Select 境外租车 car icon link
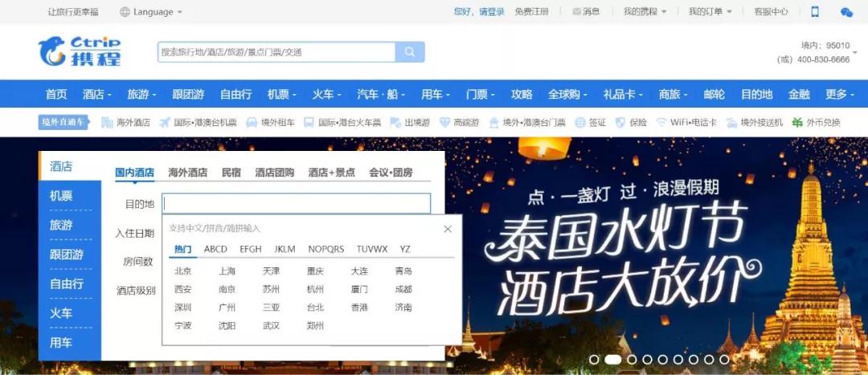Viewport: 868px width, 375px height. (x=270, y=122)
